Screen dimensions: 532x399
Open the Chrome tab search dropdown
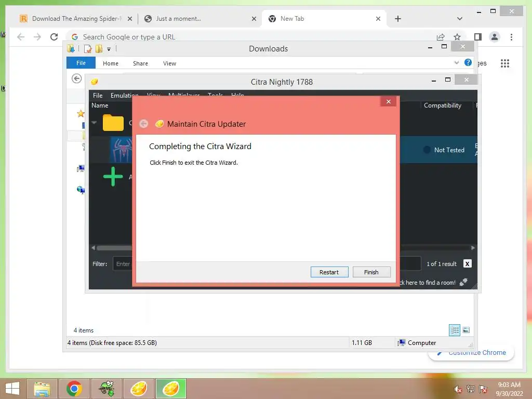point(460,19)
